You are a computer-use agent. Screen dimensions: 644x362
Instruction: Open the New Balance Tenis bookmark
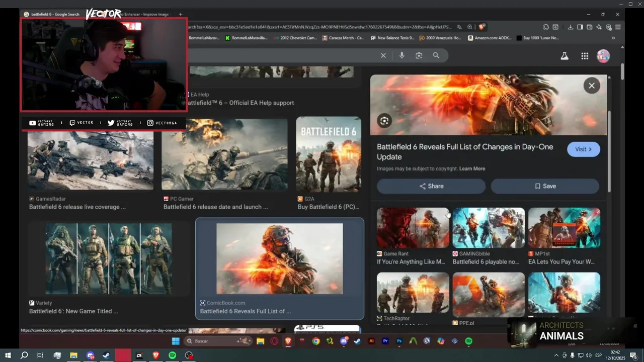pyautogui.click(x=392, y=38)
